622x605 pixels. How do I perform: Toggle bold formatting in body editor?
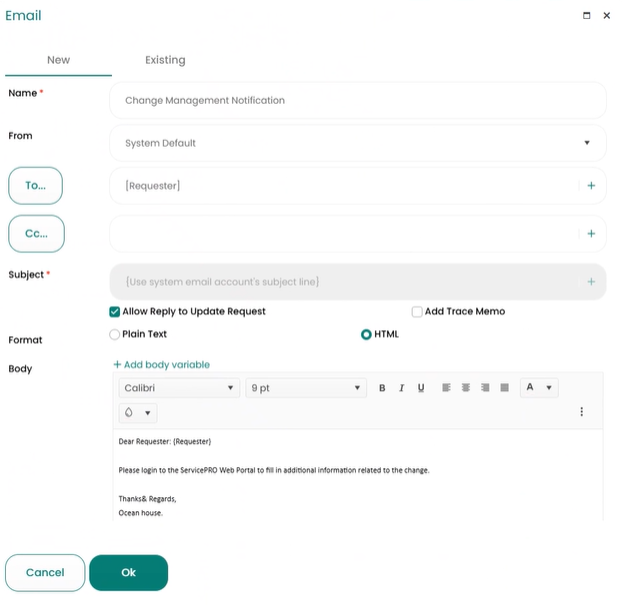pos(382,388)
